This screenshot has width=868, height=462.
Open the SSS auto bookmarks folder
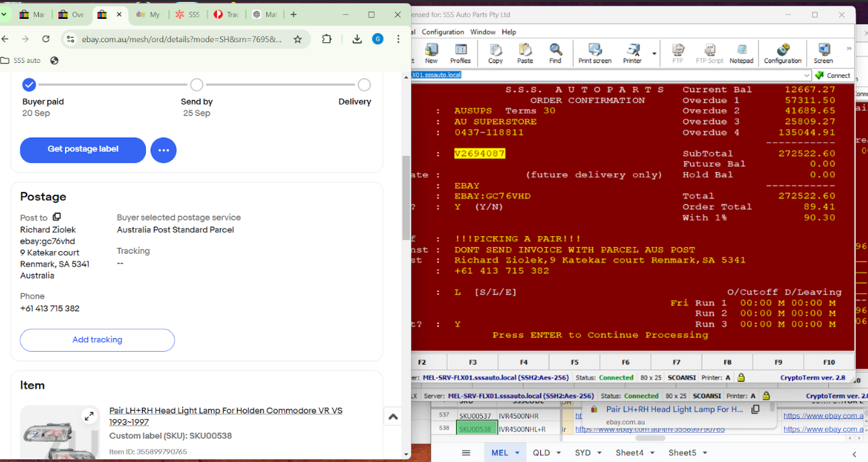[x=21, y=60]
